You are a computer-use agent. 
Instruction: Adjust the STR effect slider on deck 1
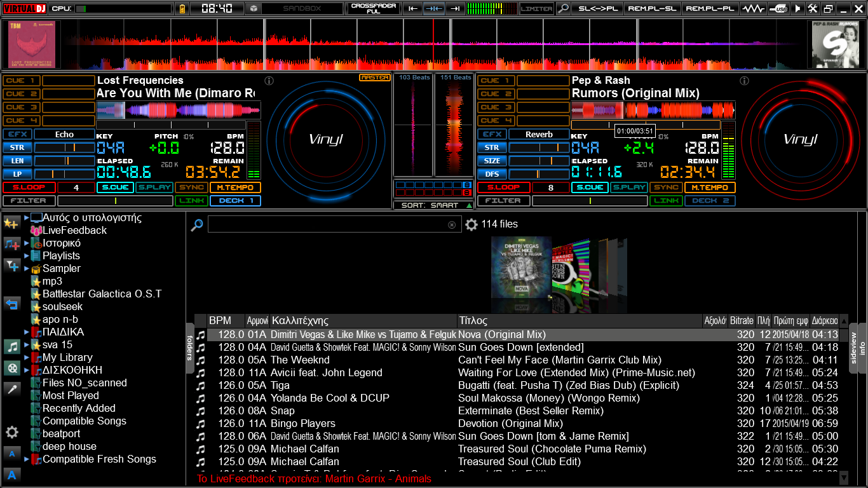64,147
